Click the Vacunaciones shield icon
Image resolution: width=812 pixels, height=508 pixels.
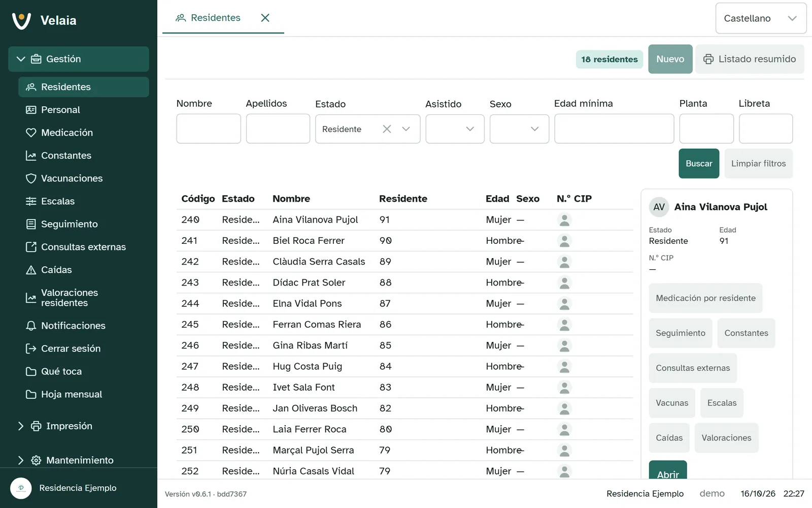[x=31, y=178]
